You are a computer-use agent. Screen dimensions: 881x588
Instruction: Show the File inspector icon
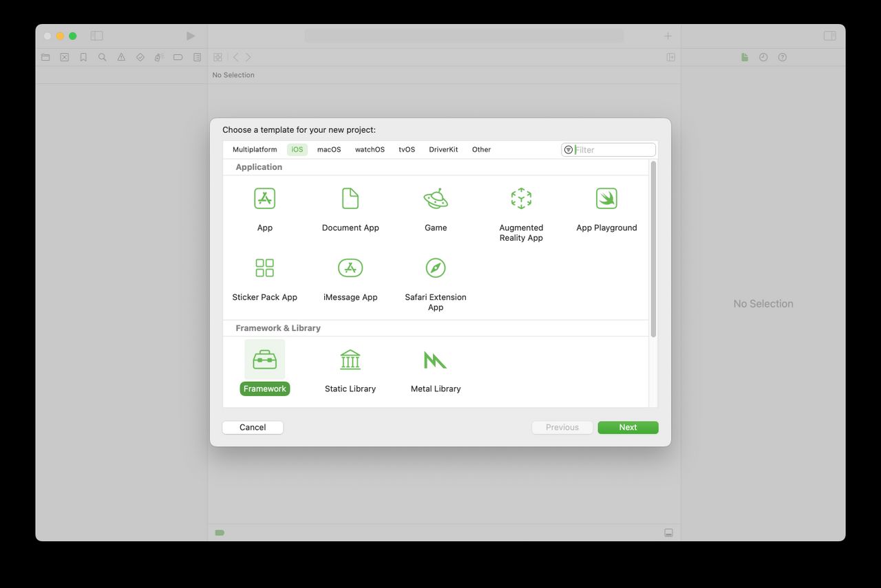pos(745,57)
